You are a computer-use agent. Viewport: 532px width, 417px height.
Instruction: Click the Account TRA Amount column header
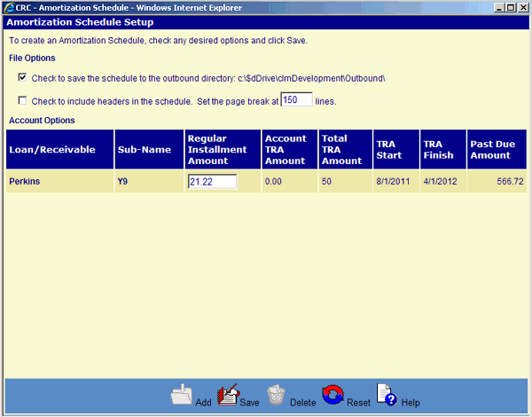[290, 149]
